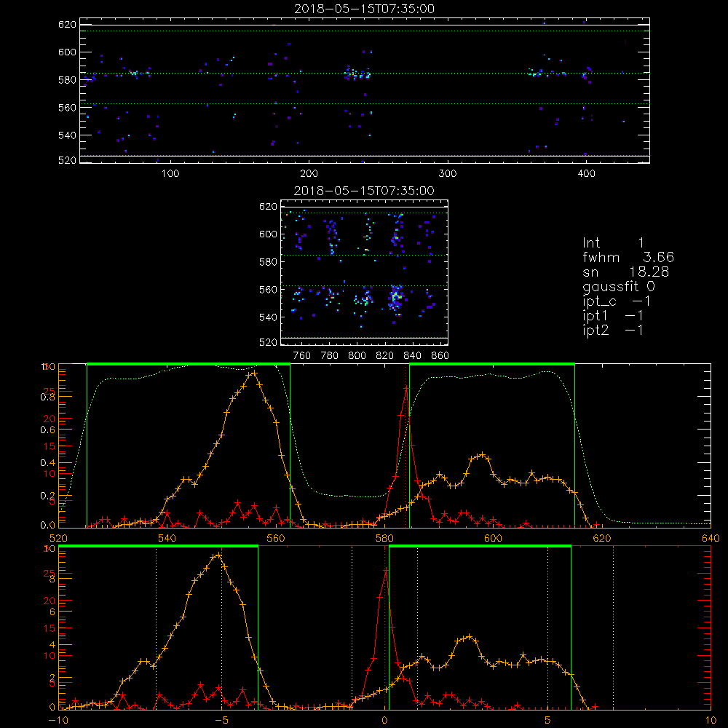Click the 'gaussfit 0' readout line
The width and height of the screenshot is (728, 728).
[x=619, y=286]
